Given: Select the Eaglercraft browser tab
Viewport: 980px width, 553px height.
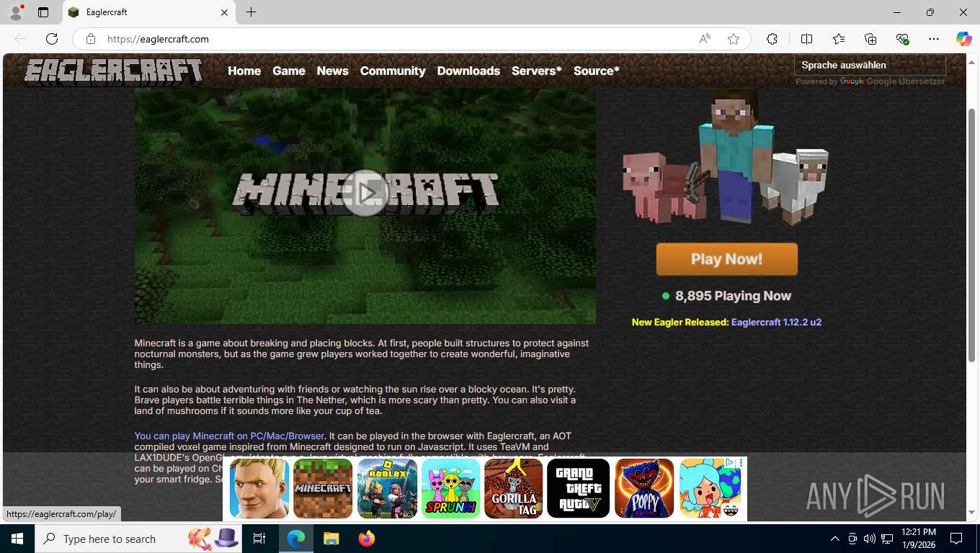Looking at the screenshot, I should (x=148, y=12).
